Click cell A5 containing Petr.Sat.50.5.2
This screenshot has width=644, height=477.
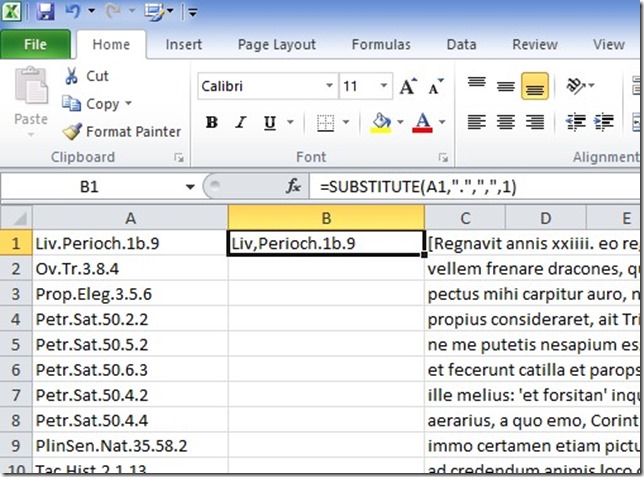tap(130, 345)
